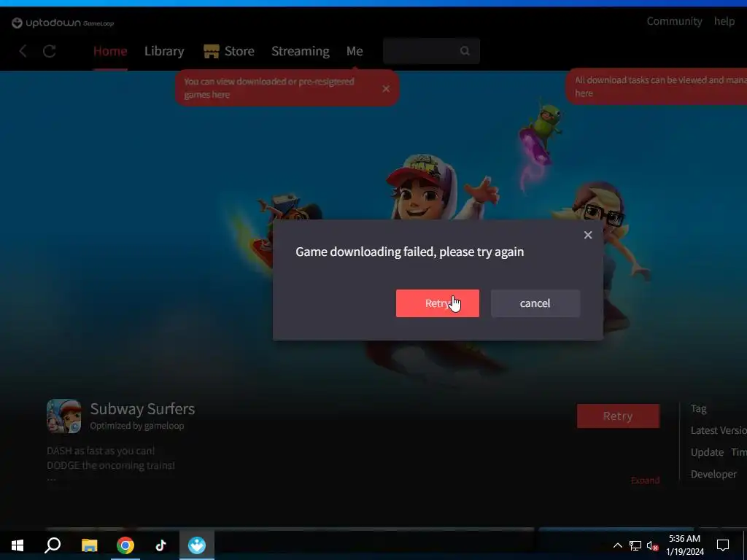Screen dimensions: 747x560
Task: Click the GameLoop taskbar icon
Action: click(x=197, y=545)
